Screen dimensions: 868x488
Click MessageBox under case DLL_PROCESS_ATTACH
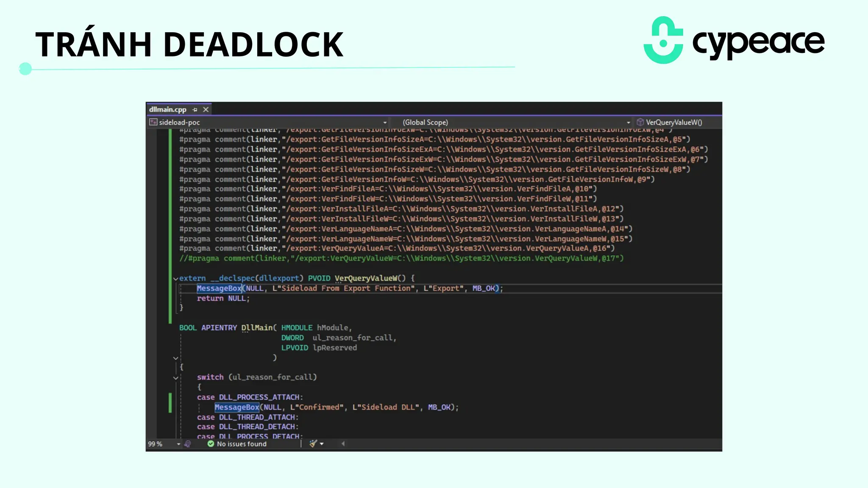click(x=236, y=407)
